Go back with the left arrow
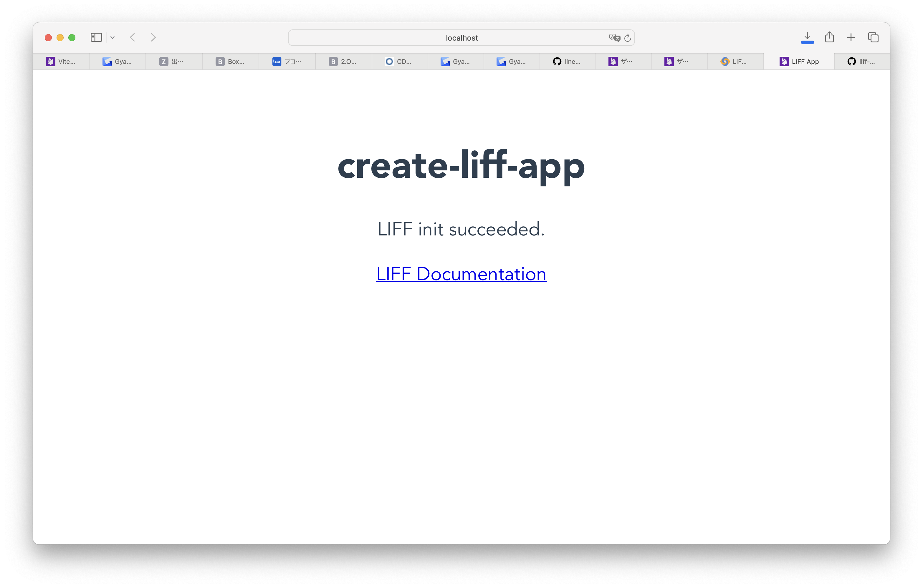 pos(133,38)
